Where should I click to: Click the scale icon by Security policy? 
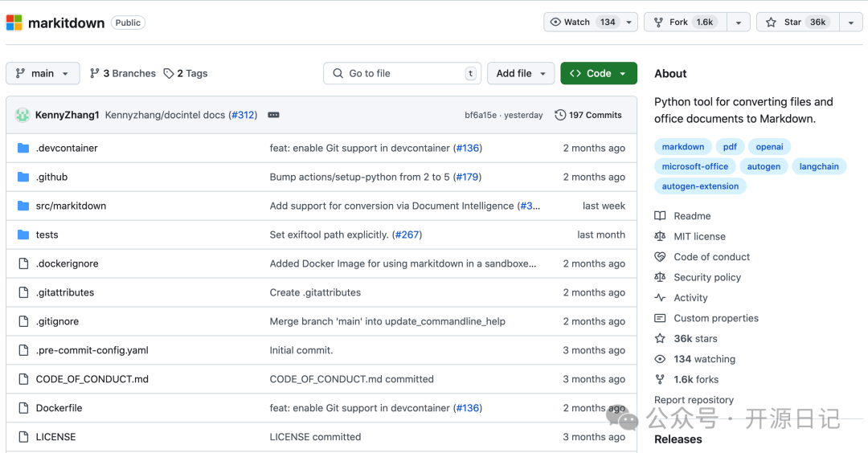tap(660, 277)
